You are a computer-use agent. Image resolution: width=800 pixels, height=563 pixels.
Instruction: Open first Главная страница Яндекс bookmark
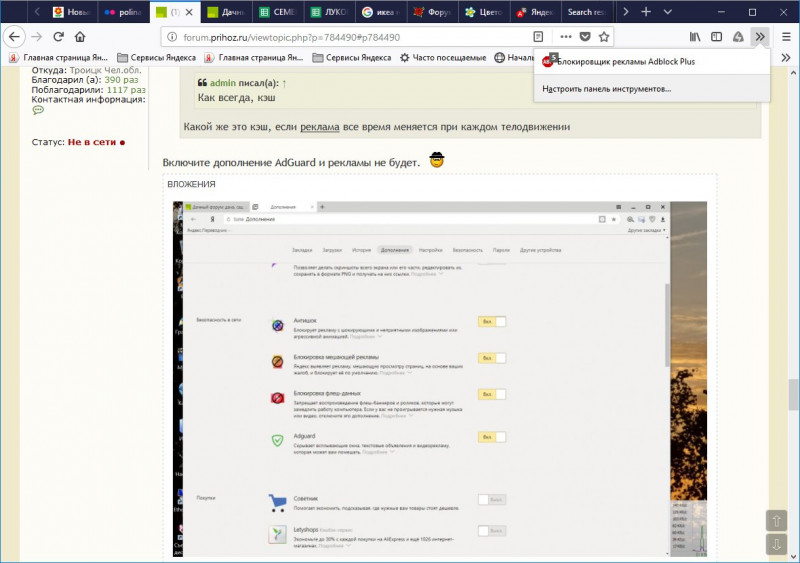59,58
